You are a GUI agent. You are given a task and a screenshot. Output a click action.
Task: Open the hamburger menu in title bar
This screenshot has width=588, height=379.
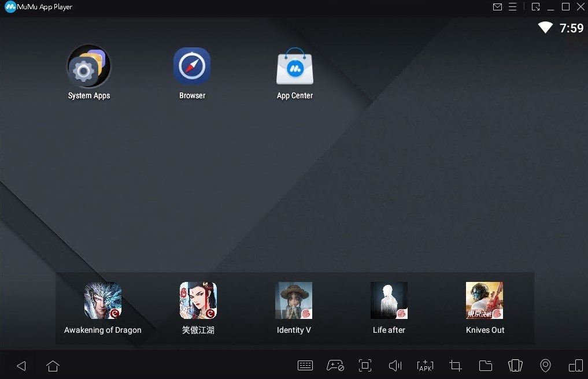click(513, 7)
